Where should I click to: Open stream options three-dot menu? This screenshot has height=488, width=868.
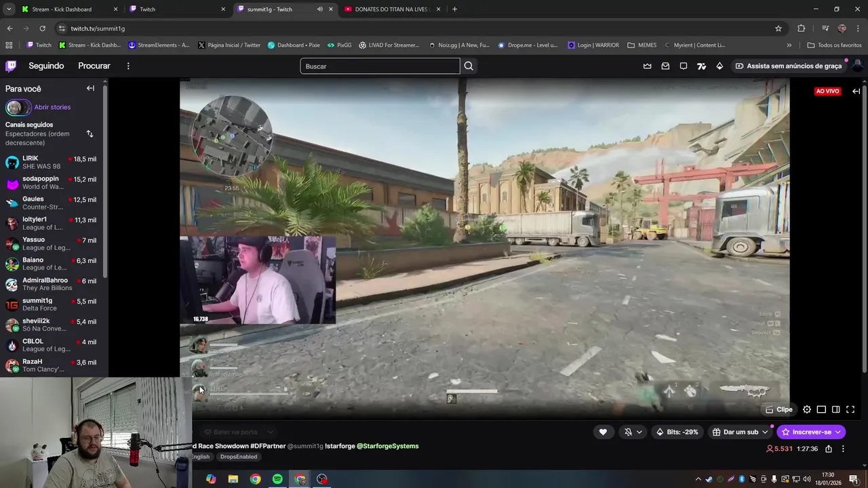[x=843, y=449]
